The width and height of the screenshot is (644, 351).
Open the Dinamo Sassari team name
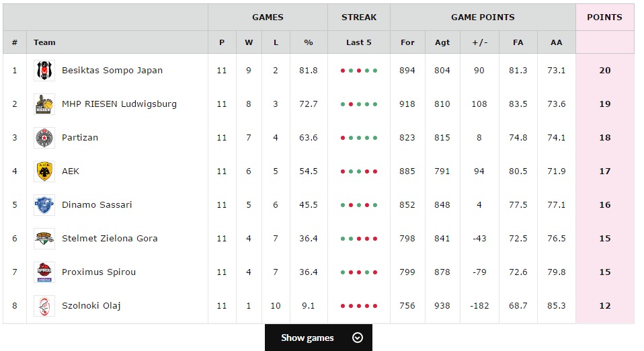(x=97, y=205)
